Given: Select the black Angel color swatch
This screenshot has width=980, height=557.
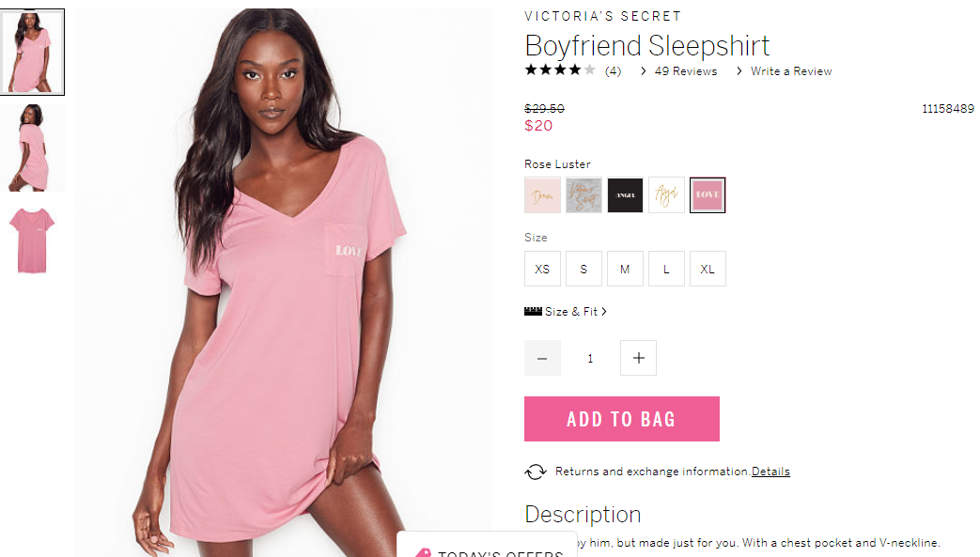Looking at the screenshot, I should 625,195.
